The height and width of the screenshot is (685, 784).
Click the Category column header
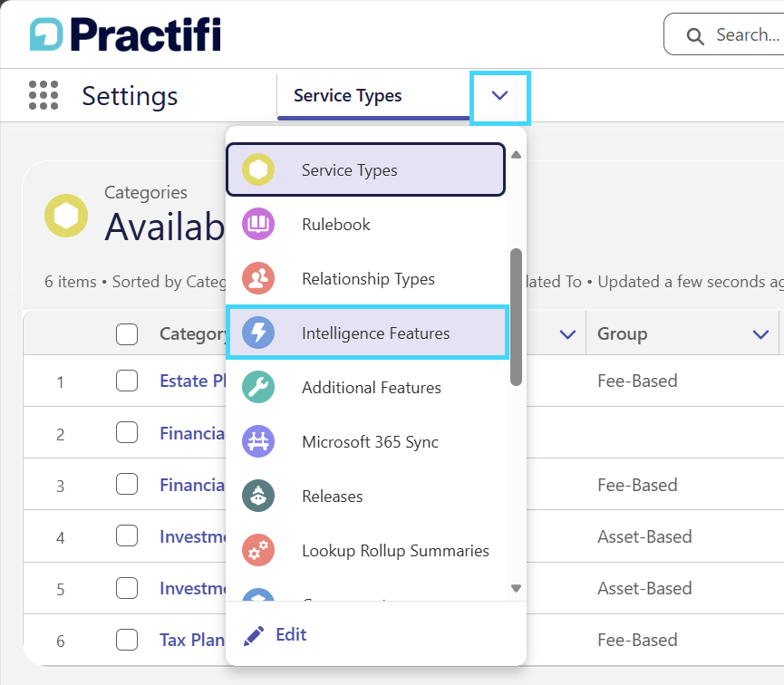193,334
